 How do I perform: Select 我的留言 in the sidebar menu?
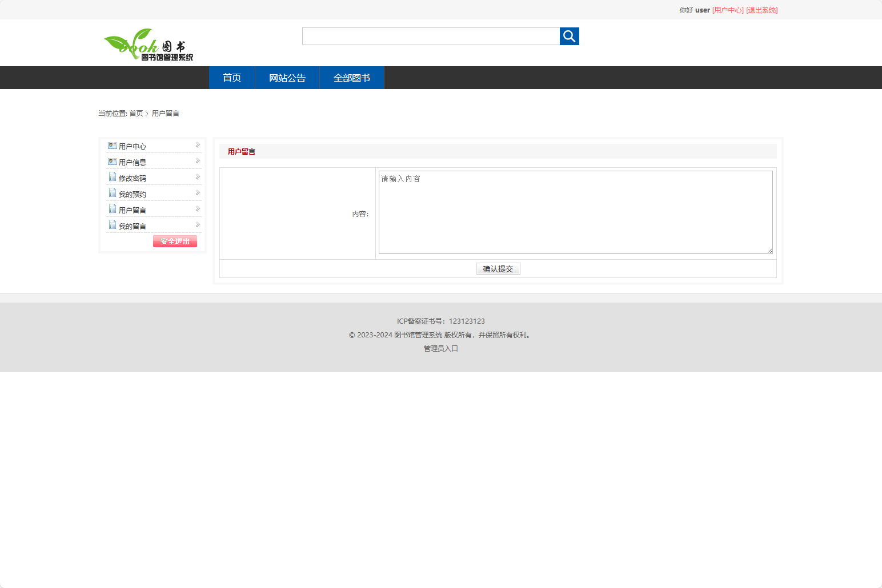pyautogui.click(x=133, y=227)
